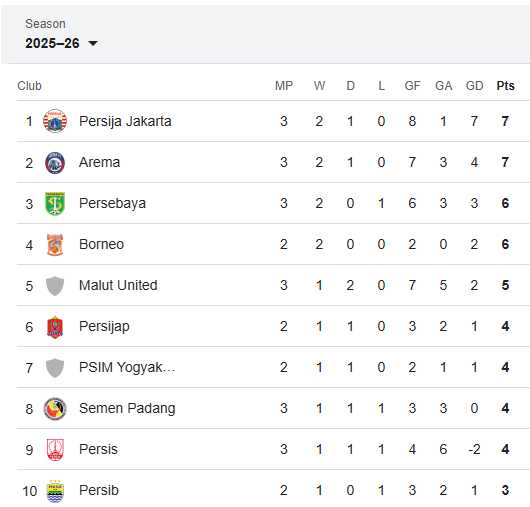
Task: Click the Club column header
Action: click(29, 86)
